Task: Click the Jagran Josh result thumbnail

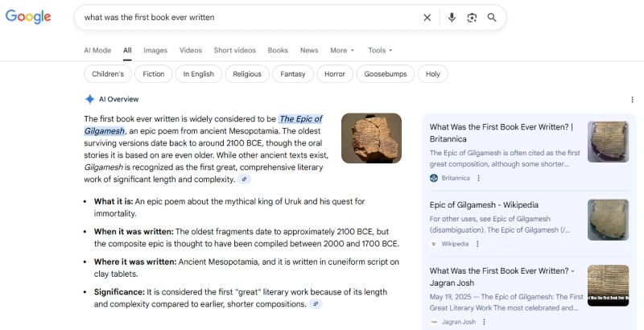Action: tap(608, 285)
